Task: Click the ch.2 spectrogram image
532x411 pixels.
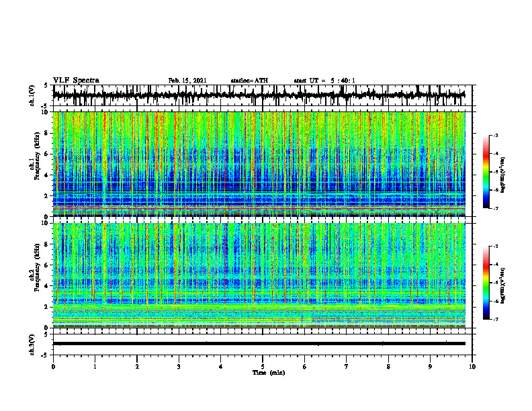Action: (x=259, y=275)
